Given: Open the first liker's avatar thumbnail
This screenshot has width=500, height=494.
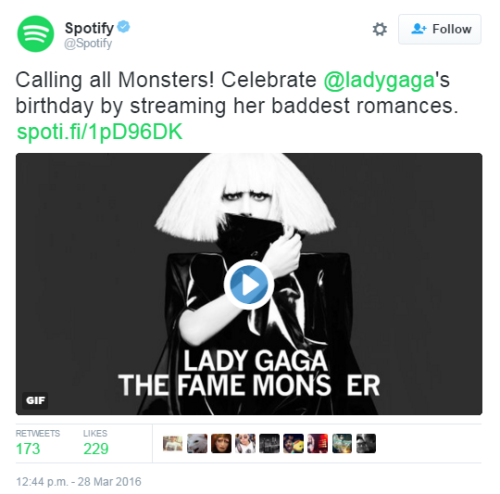Looking at the screenshot, I should [173, 444].
